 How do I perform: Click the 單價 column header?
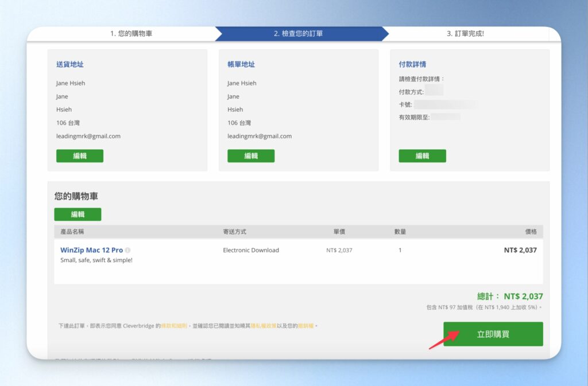pyautogui.click(x=339, y=232)
